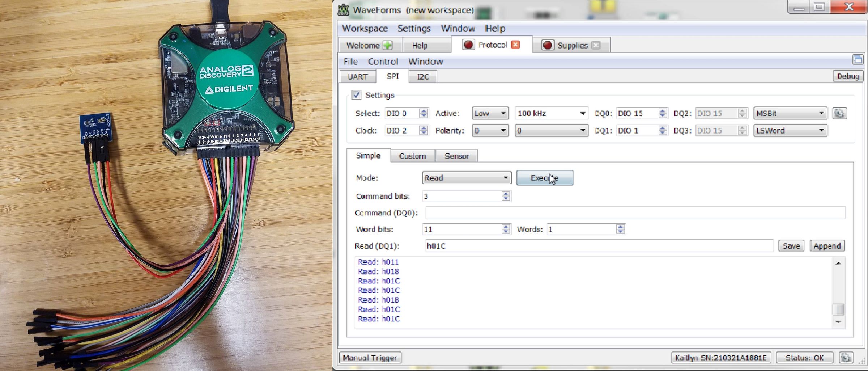868x371 pixels.
Task: Click the red status indicator on Protocol tab
Action: (x=469, y=45)
